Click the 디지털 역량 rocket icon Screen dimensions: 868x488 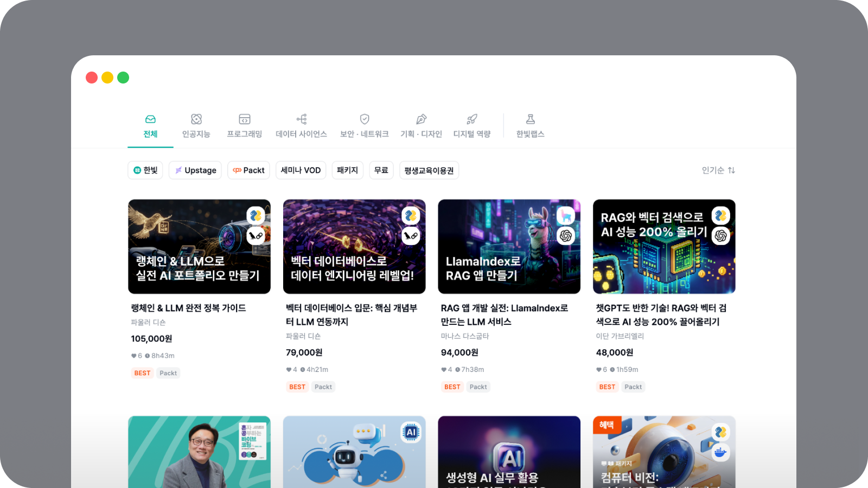[472, 119]
